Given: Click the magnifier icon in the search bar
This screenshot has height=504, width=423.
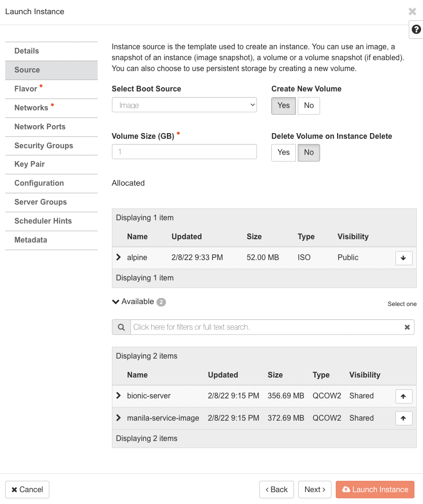Looking at the screenshot, I should 121,327.
